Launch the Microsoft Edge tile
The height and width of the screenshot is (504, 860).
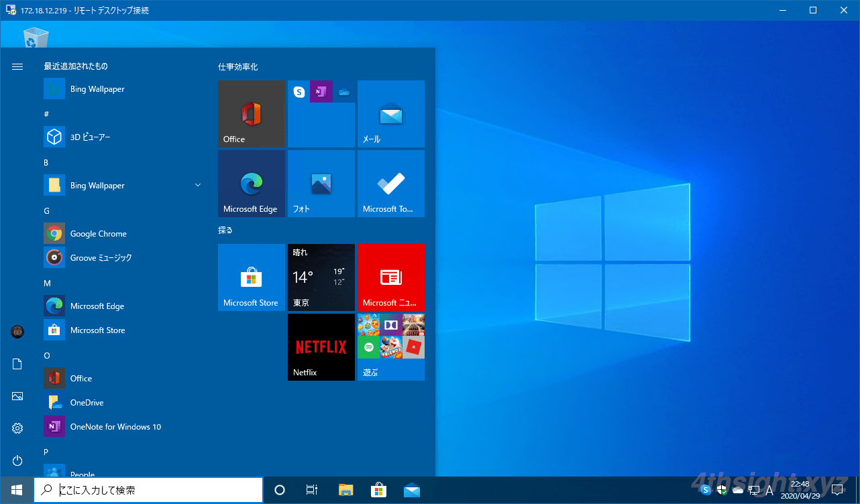pyautogui.click(x=252, y=184)
